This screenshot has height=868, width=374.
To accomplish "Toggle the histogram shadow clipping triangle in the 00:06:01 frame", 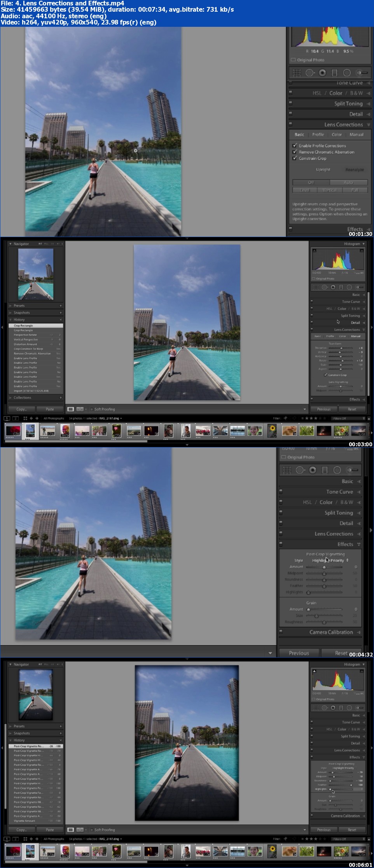I will click(x=315, y=671).
